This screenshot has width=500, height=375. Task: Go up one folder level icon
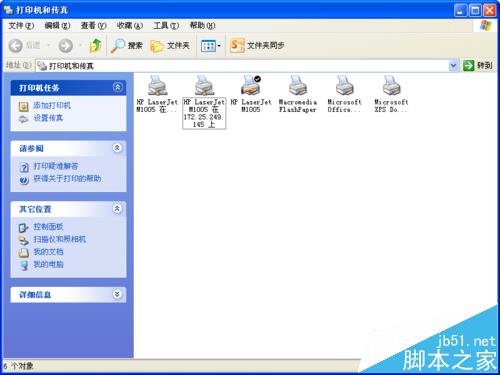tap(96, 46)
